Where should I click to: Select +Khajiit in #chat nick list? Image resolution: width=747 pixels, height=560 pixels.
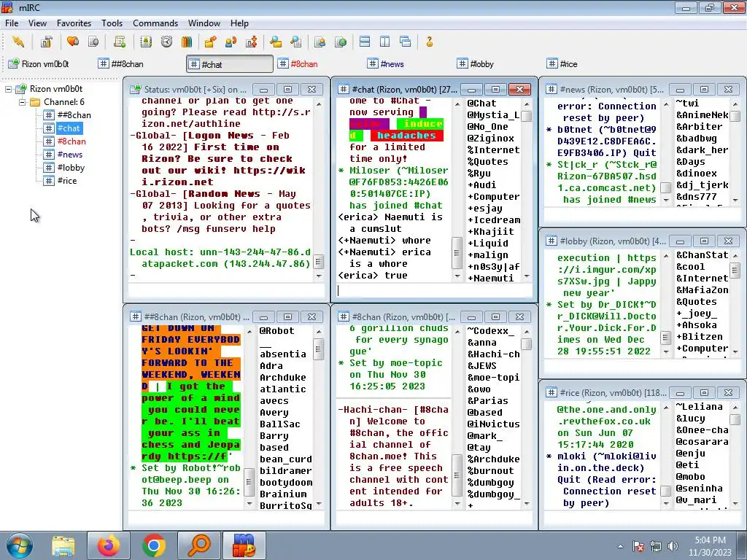point(491,231)
